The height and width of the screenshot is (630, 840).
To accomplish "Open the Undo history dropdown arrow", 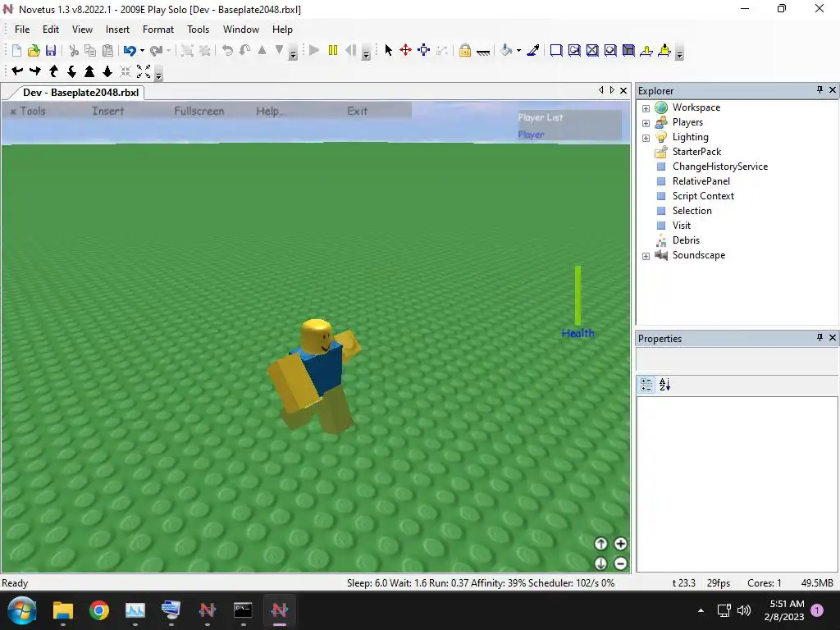I will 142,50.
